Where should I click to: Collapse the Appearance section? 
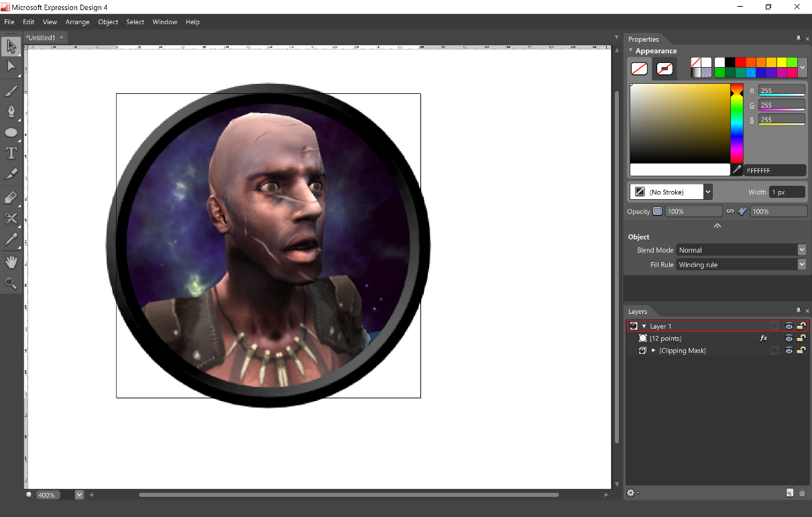[x=631, y=50]
